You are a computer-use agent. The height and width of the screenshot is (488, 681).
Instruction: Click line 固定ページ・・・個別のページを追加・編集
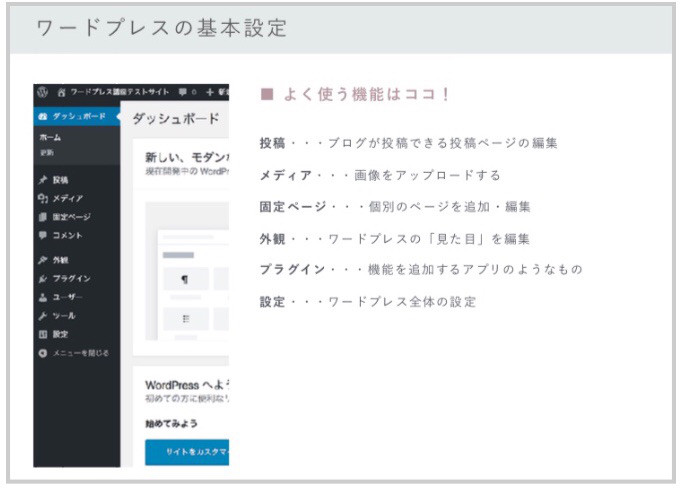click(395, 207)
